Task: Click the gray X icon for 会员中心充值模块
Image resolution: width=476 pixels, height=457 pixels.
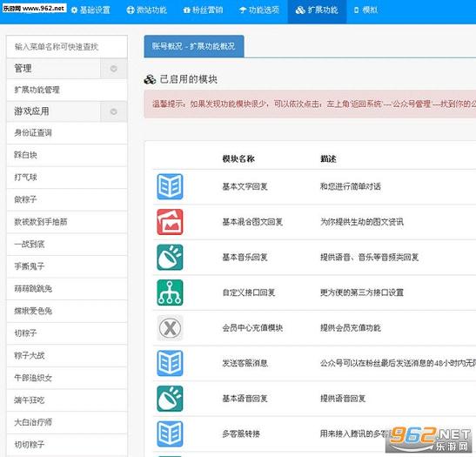Action: (x=170, y=328)
